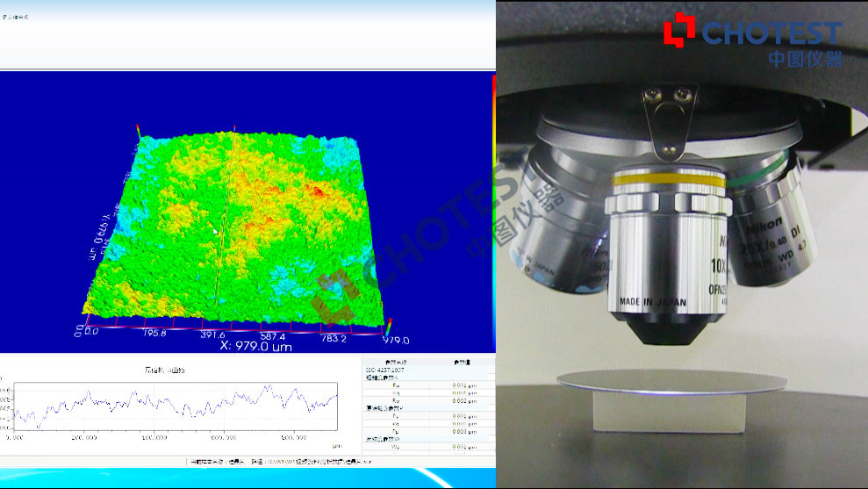868x489 pixels.
Task: Click the 391.6 tick on the X axis
Action: pos(213,335)
